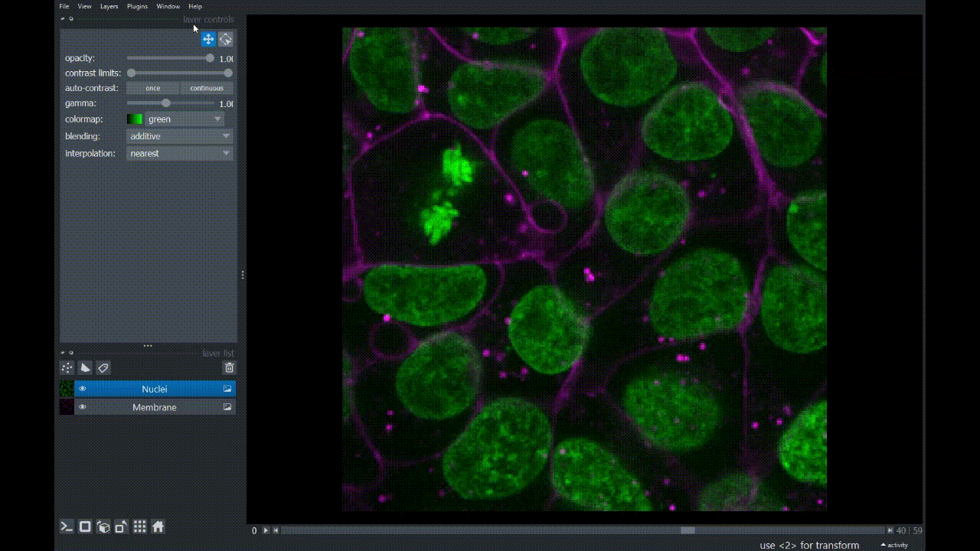Screen dimensions: 980x551
Task: Enable grid view mode
Action: coord(139,527)
